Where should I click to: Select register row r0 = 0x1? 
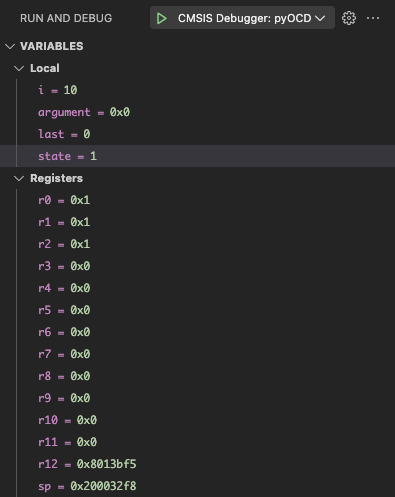pyautogui.click(x=197, y=200)
